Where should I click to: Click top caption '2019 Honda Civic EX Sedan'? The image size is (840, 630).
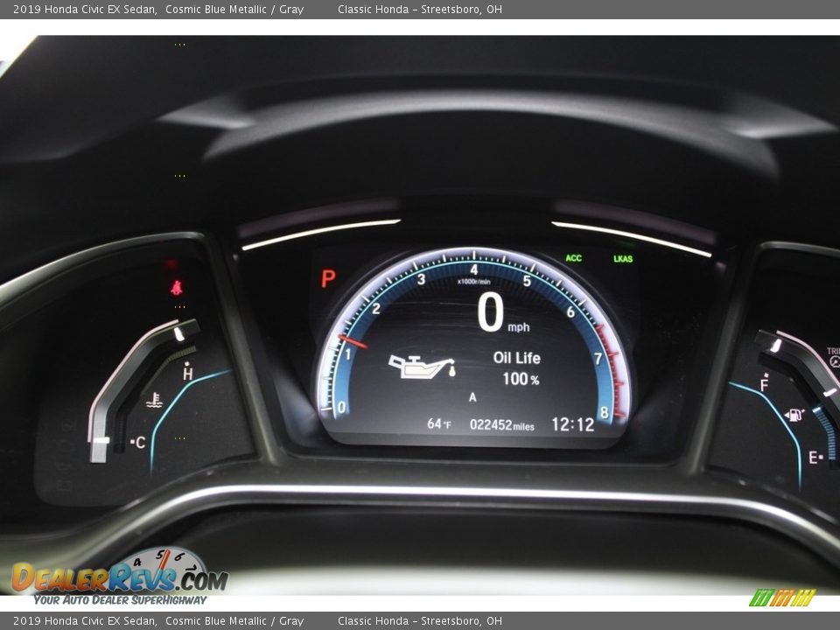click(x=85, y=9)
